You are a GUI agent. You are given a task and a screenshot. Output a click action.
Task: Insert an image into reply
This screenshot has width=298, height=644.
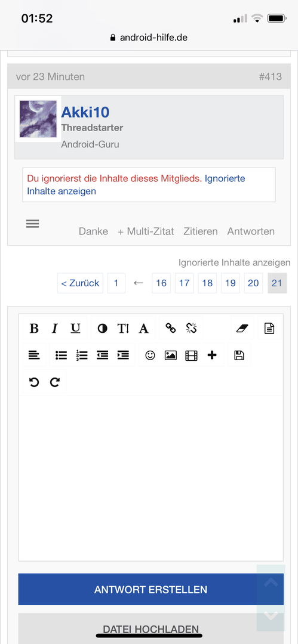coord(171,355)
